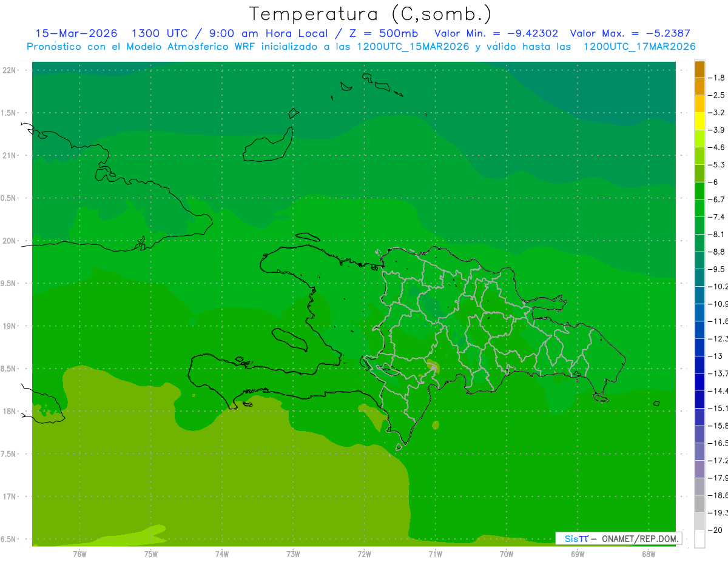Click the '17N' latitude label
This screenshot has width=728, height=562.
pos(10,497)
